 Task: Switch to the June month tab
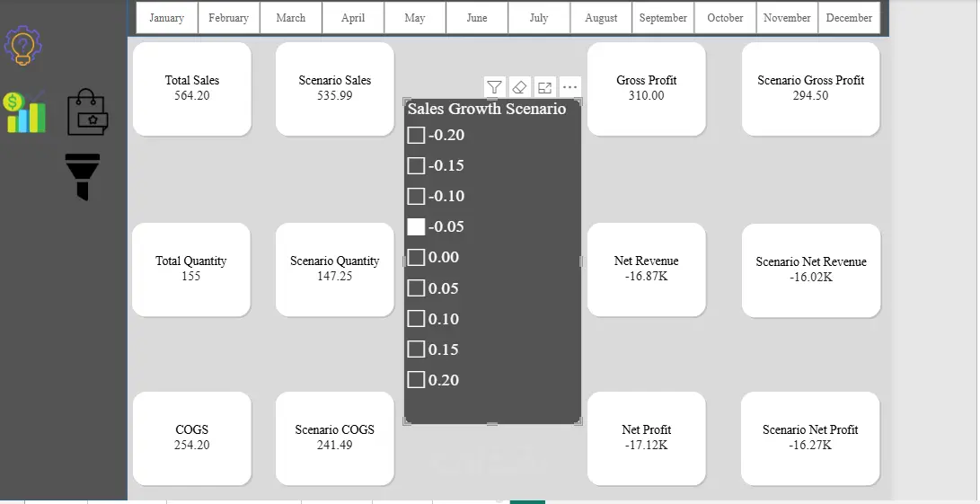[477, 17]
